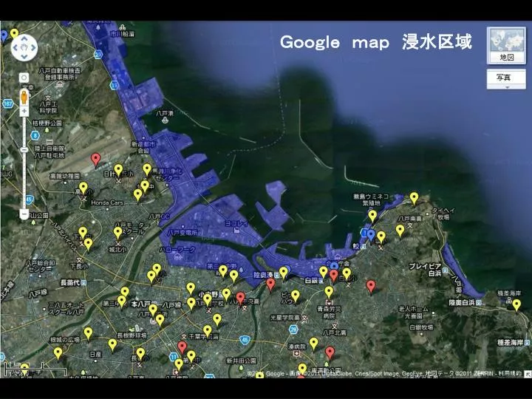Click the world map thumbnail above 地図
The image size is (532, 399).
pos(507,41)
